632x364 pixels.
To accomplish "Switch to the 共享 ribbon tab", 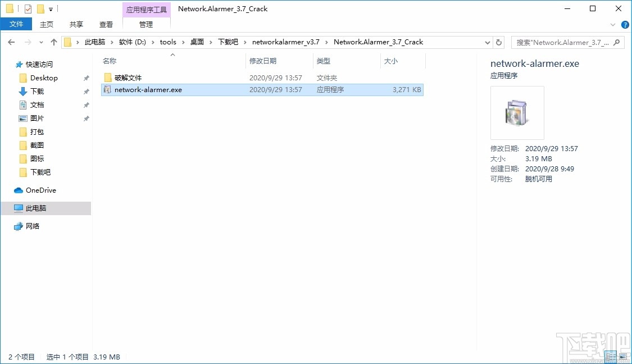I will [x=76, y=24].
